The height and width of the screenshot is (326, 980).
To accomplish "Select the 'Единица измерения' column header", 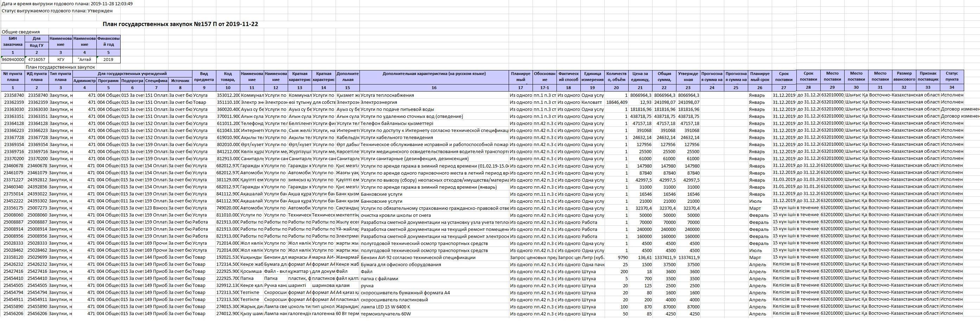I will tap(592, 77).
